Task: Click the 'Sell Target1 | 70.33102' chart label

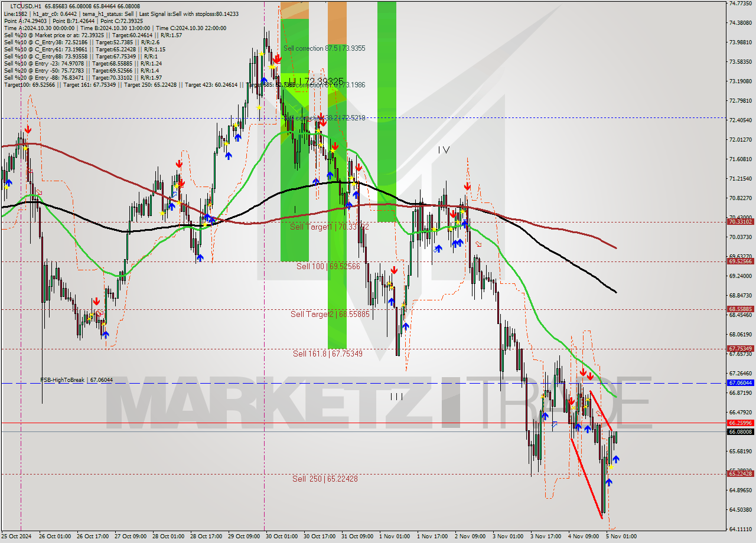Action: pyautogui.click(x=330, y=227)
